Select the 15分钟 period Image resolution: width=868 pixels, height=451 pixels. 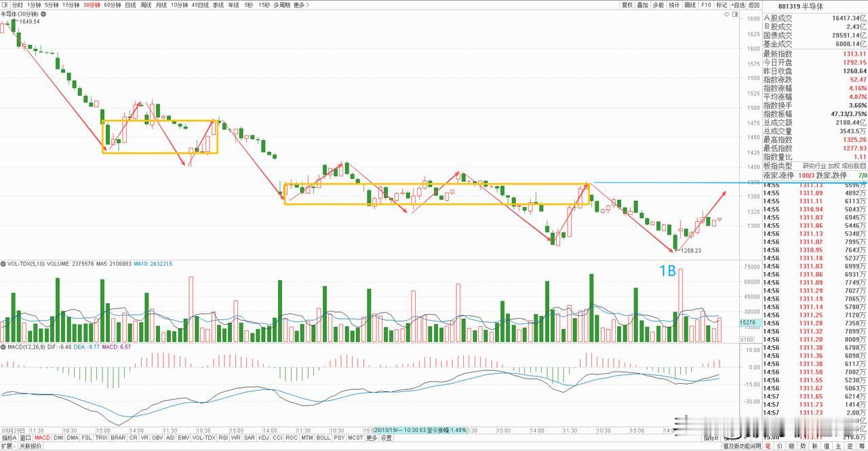pos(71,5)
